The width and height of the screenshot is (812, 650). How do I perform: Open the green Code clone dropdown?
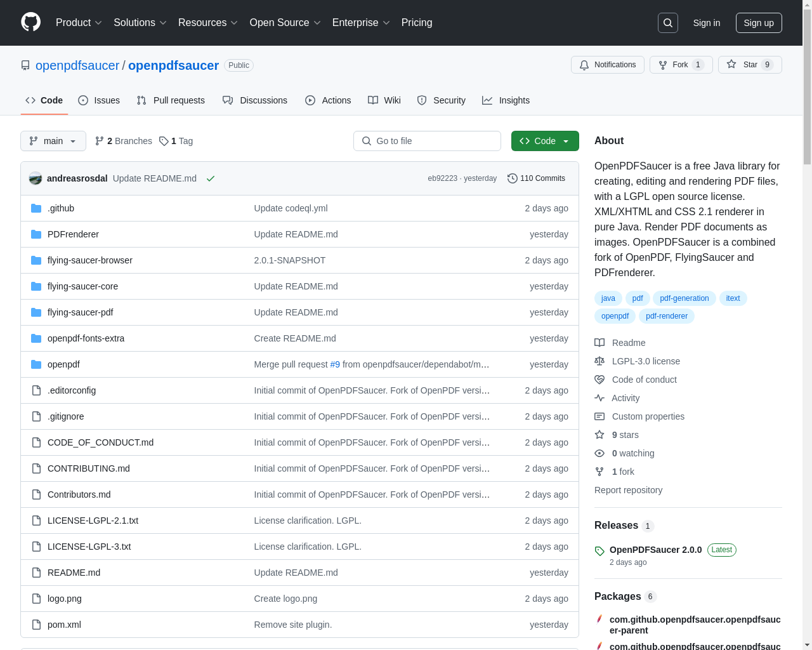pos(545,141)
